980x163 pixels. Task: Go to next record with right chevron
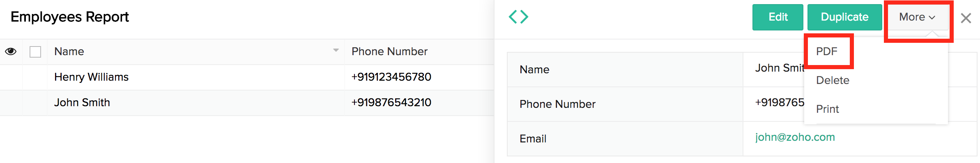(524, 17)
